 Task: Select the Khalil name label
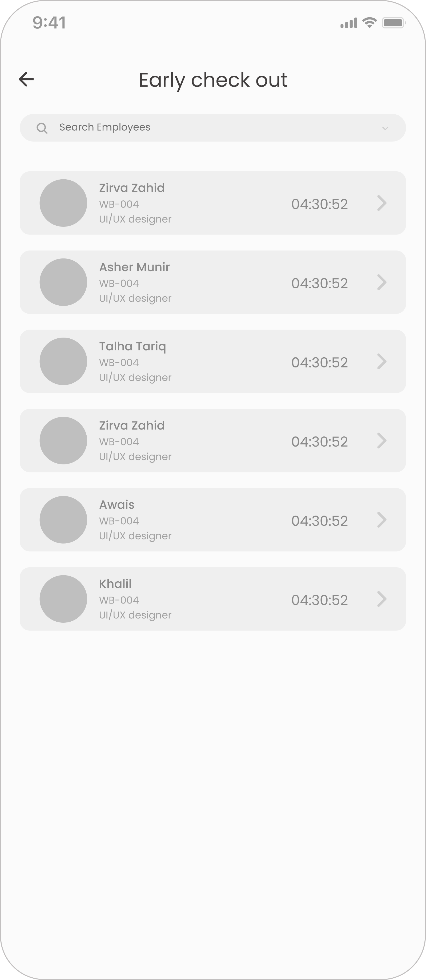pos(115,584)
